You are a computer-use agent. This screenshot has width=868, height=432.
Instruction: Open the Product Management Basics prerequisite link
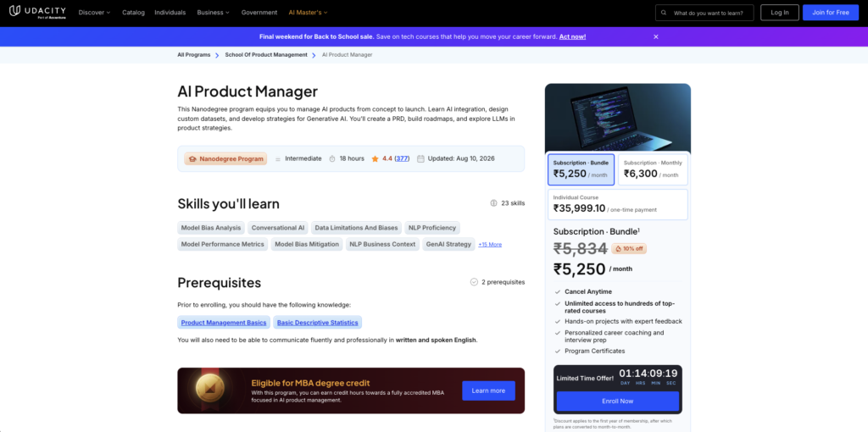[x=224, y=323]
